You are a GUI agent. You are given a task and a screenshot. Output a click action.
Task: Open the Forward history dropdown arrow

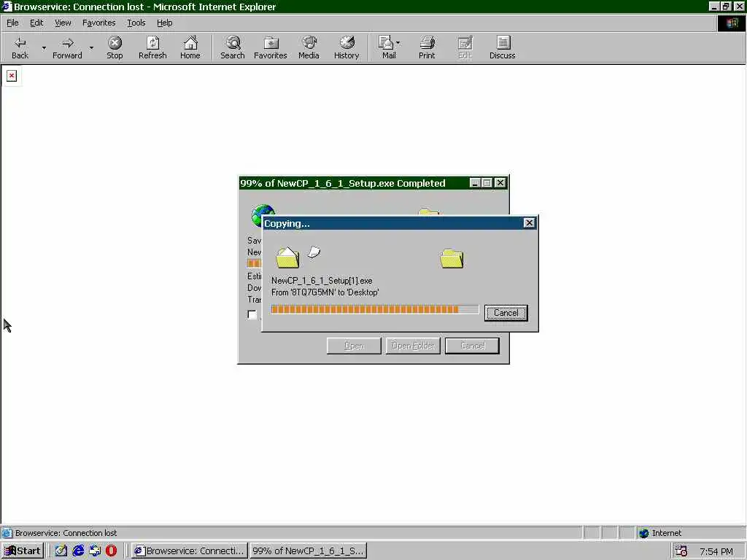pos(91,47)
